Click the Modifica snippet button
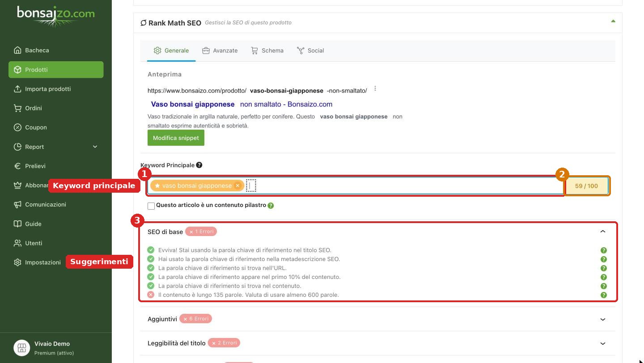 (176, 138)
